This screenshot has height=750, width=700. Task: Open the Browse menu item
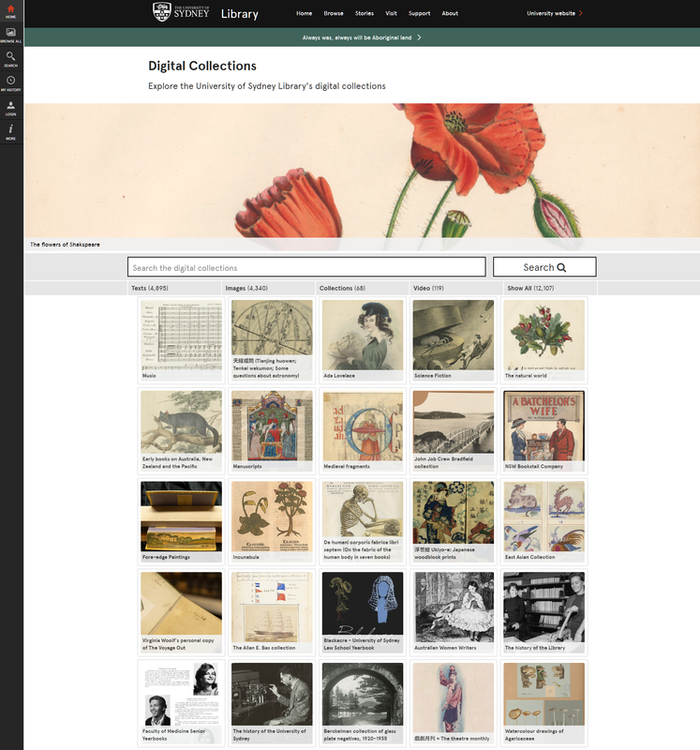click(334, 13)
